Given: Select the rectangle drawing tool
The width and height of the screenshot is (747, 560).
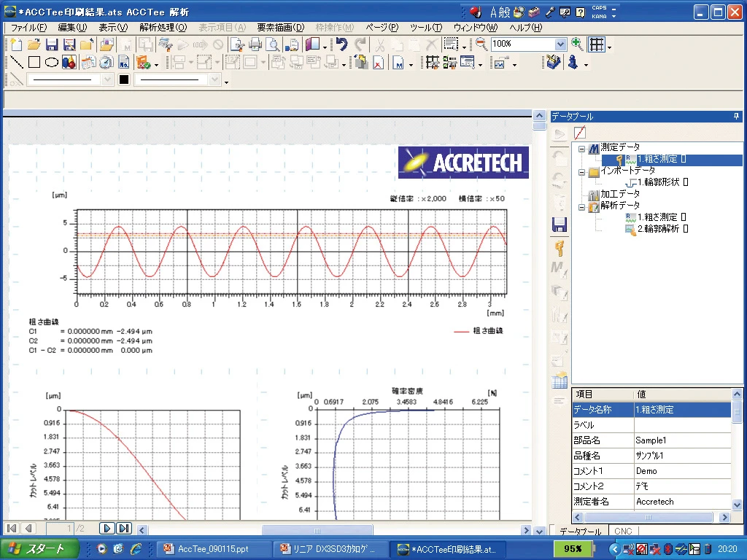Looking at the screenshot, I should point(34,63).
